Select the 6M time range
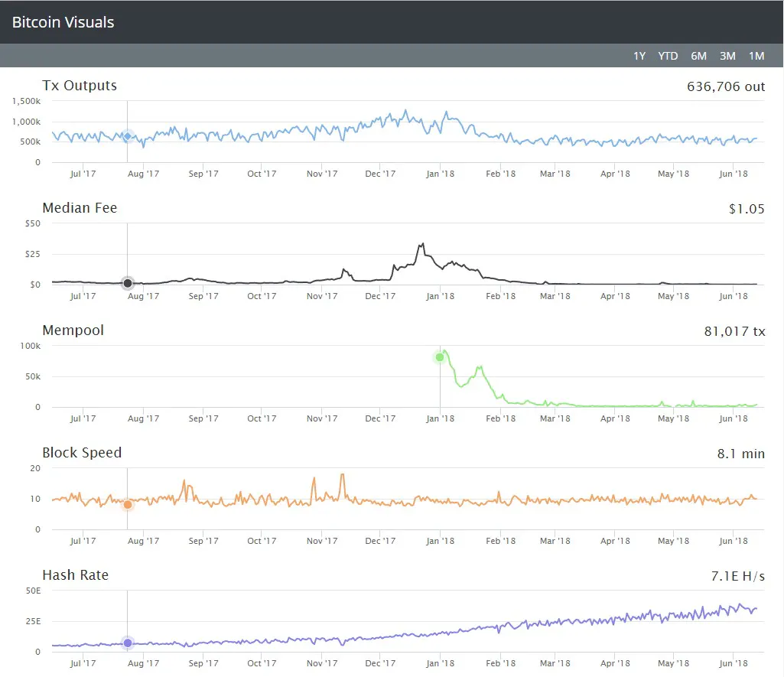 pyautogui.click(x=698, y=56)
